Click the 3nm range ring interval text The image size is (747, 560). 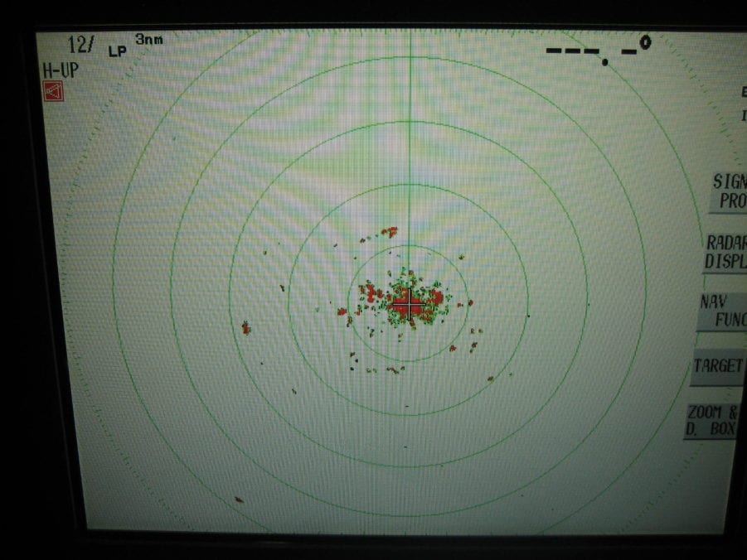[x=149, y=39]
